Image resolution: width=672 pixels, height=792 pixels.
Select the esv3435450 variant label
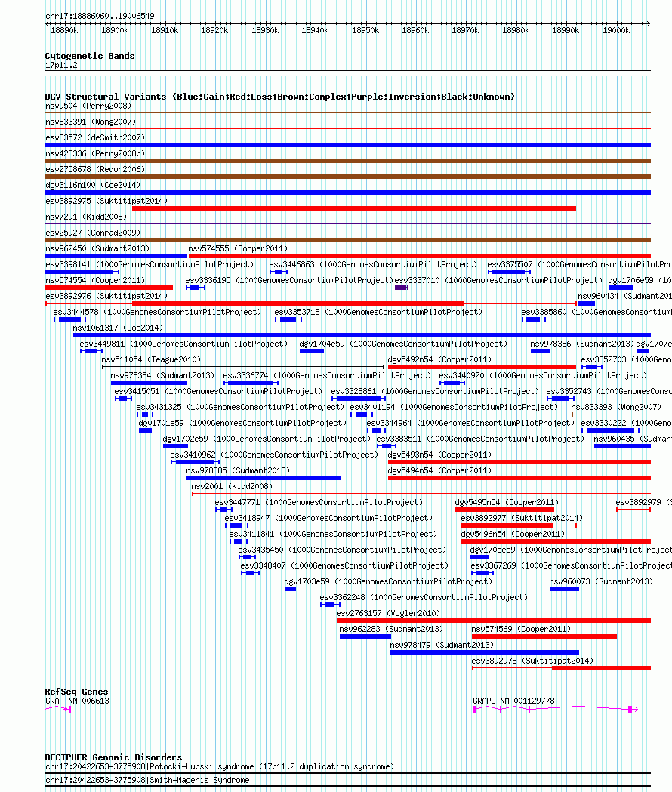pos(342,550)
